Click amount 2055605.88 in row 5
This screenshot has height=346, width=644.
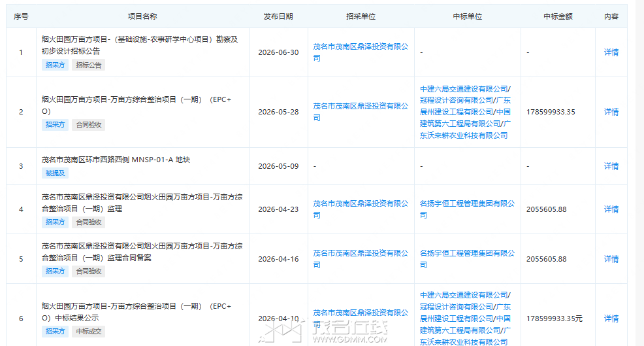546,259
